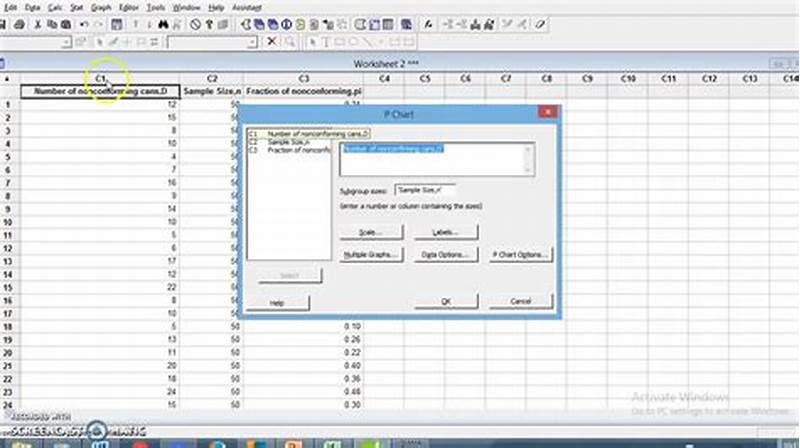Image resolution: width=800 pixels, height=448 pixels.
Task: Click OK in the P Chart dialog
Action: click(x=446, y=302)
